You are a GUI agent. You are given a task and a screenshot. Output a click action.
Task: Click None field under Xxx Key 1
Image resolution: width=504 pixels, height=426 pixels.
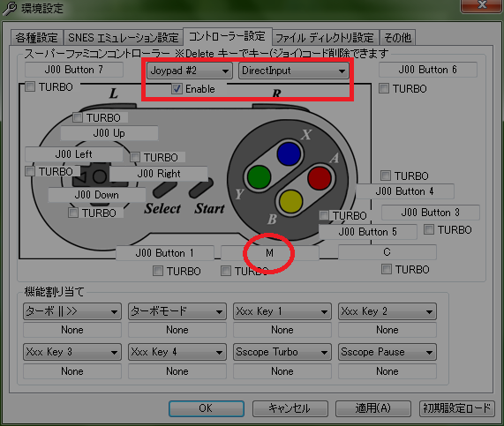pos(282,330)
